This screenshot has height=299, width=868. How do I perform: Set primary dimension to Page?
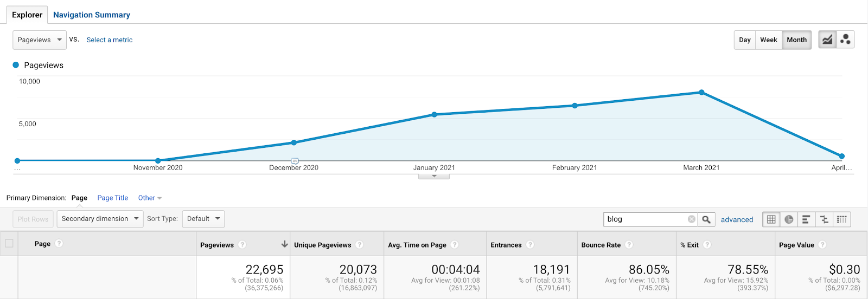79,198
